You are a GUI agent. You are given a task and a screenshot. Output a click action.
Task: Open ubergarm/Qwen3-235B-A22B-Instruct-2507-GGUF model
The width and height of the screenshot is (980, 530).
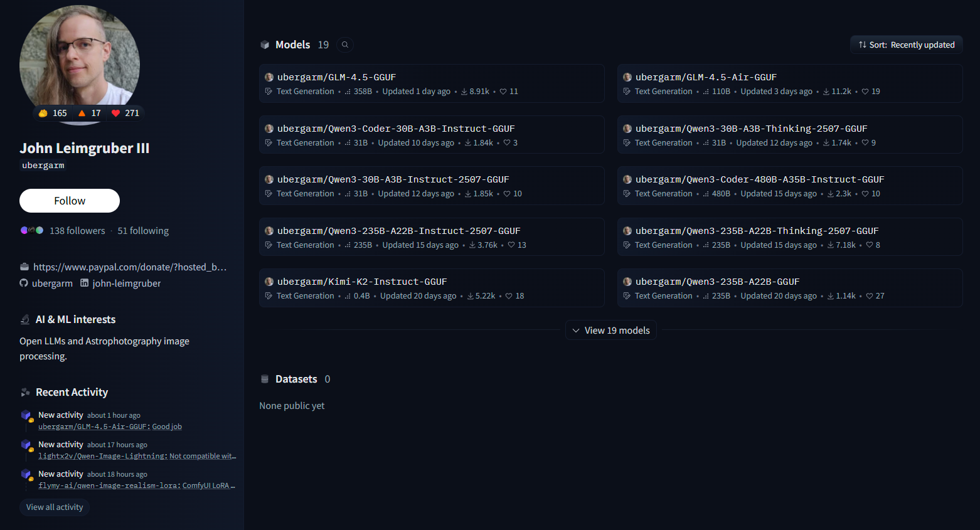click(x=432, y=237)
